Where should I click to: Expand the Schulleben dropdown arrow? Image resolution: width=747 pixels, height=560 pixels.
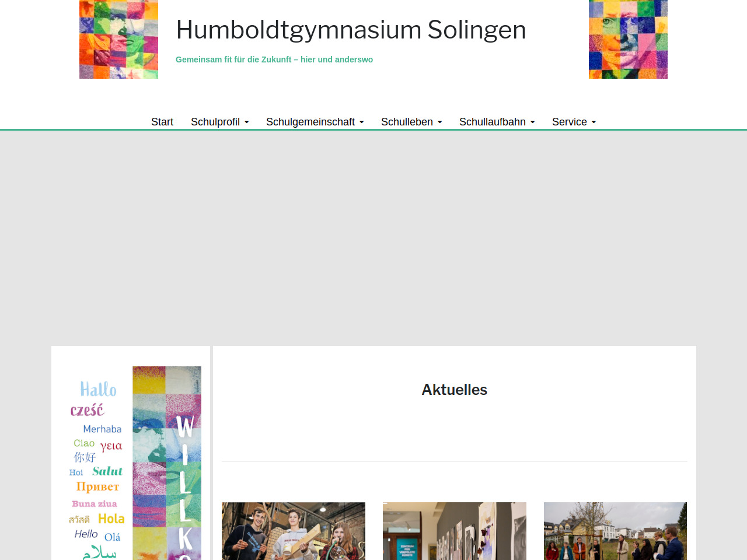tap(440, 123)
